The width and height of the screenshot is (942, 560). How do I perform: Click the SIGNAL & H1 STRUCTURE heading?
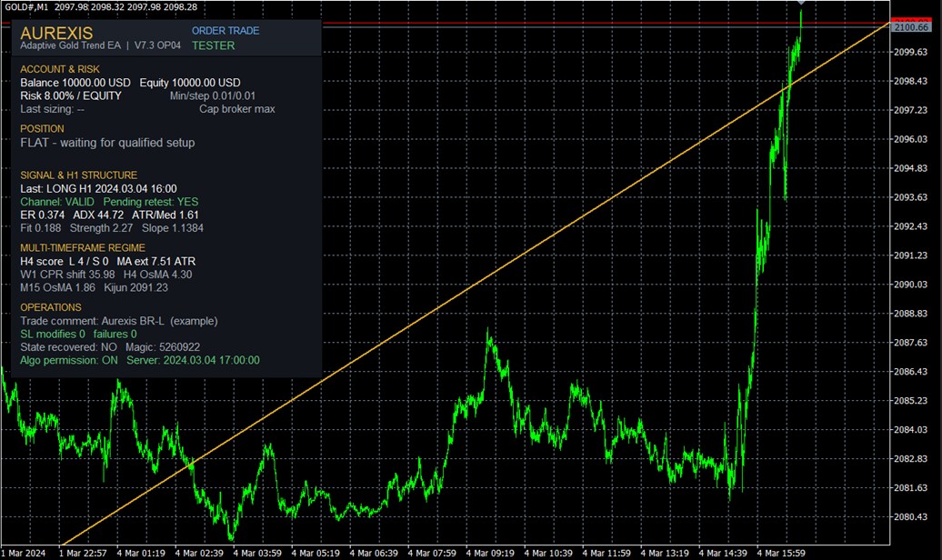pos(79,175)
